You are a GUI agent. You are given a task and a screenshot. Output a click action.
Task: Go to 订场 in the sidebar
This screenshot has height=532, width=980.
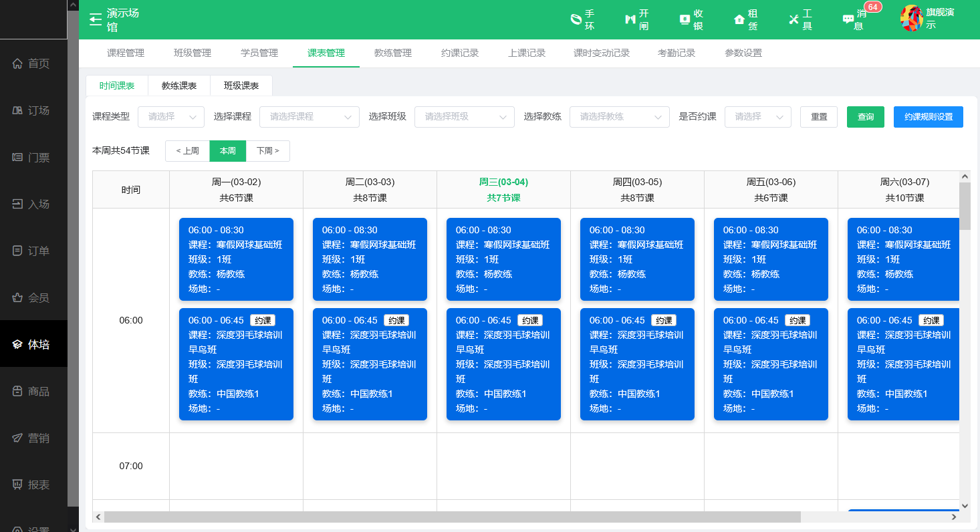pos(33,110)
